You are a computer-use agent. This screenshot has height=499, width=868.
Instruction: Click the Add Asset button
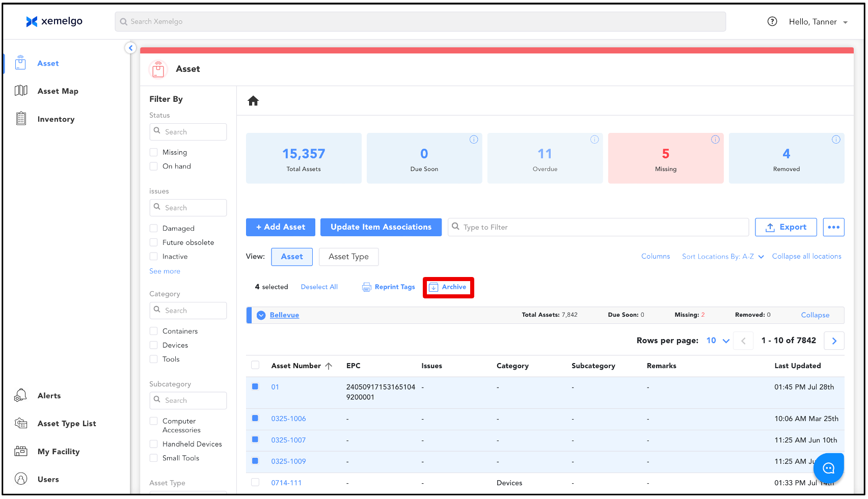281,227
